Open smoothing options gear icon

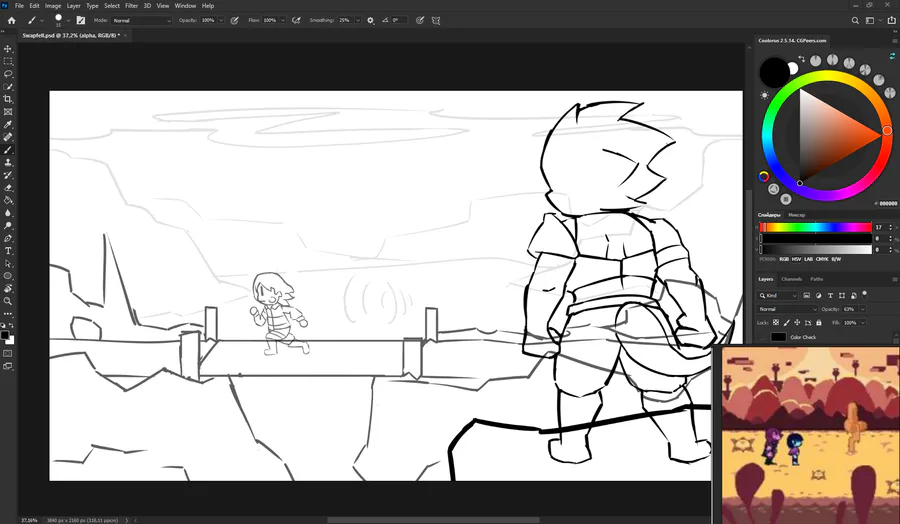[370, 20]
